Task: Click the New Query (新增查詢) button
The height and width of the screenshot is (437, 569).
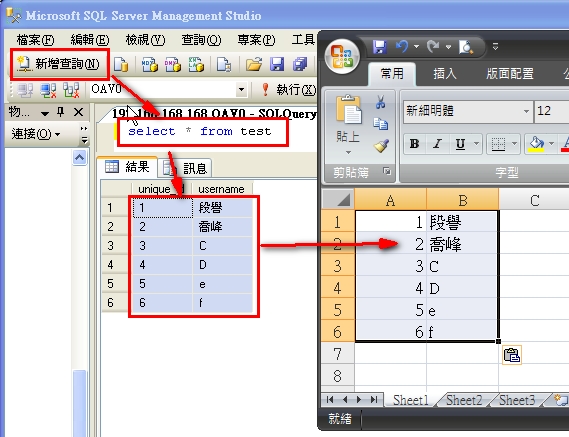Action: coord(59,65)
